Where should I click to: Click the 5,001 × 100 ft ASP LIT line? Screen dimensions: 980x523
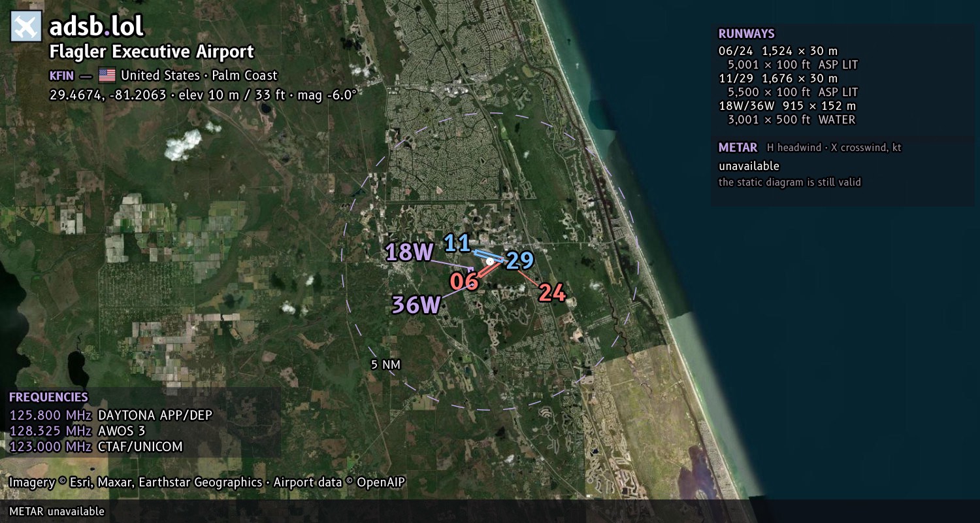pos(793,65)
